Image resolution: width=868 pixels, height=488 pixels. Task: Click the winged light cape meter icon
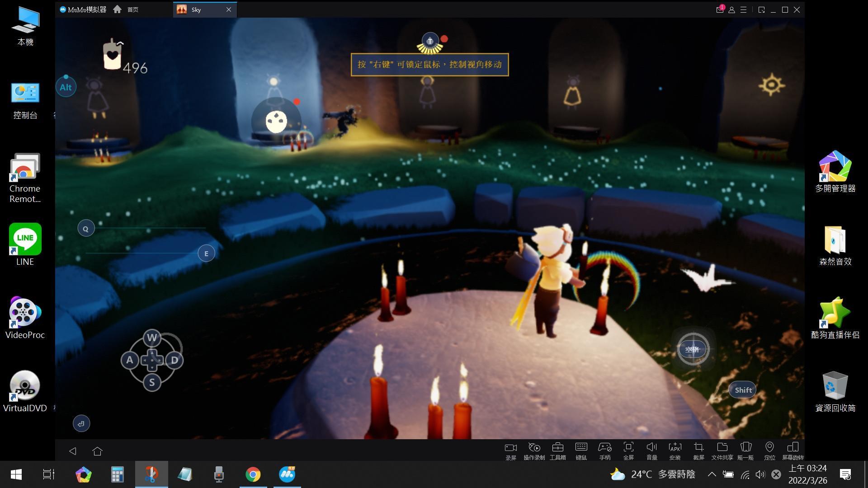[x=430, y=43]
